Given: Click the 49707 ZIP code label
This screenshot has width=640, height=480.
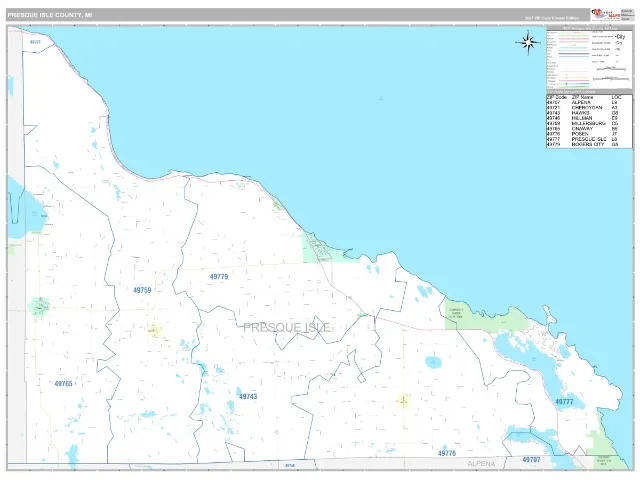Looking at the screenshot, I should tap(531, 460).
